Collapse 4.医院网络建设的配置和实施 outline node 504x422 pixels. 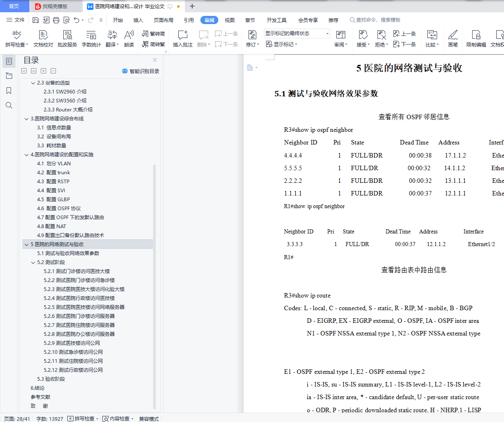[27, 155]
